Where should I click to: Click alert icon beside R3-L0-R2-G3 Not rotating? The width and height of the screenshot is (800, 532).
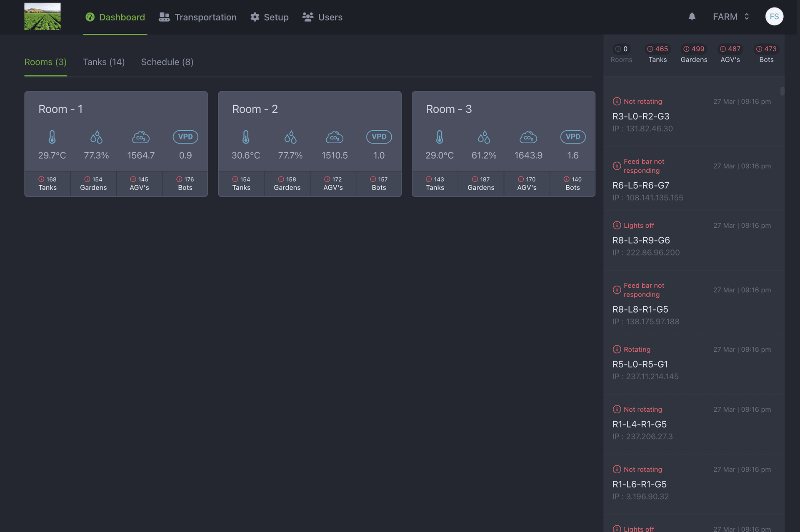click(617, 102)
